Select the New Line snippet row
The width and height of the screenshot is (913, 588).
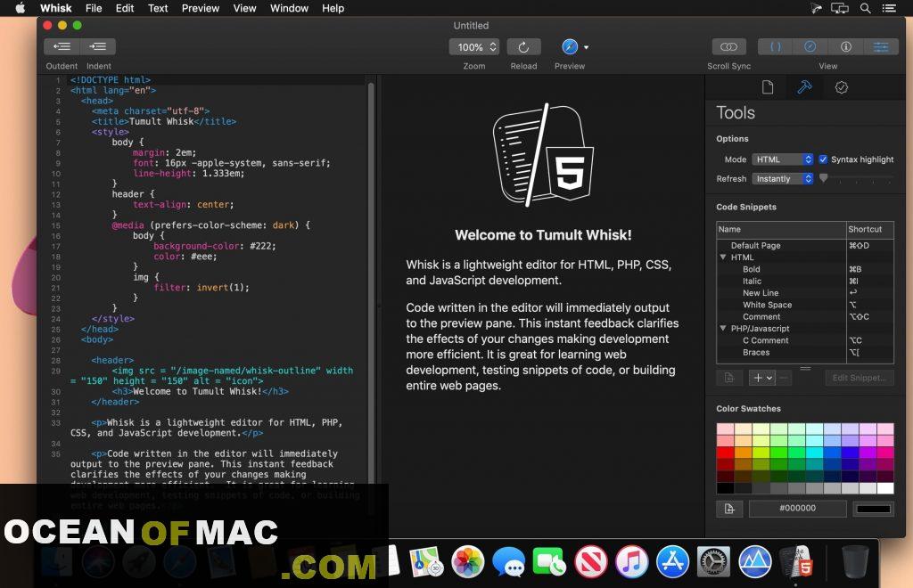tap(805, 293)
